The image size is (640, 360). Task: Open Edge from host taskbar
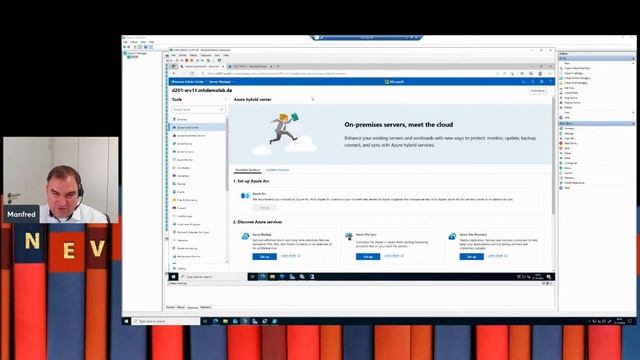pos(215,321)
